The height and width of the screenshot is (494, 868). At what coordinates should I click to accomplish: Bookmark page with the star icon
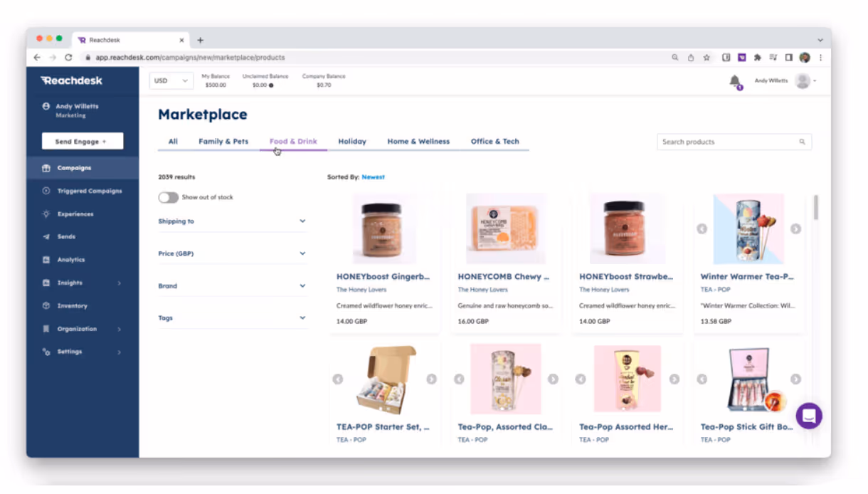pos(706,58)
